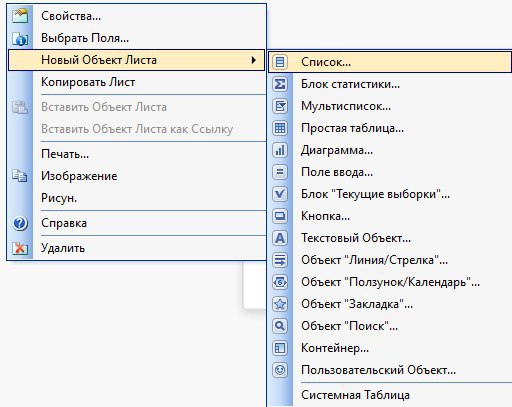This screenshot has width=512, height=407.
Task: Click the Поиск magnifier icon
Action: coord(280,326)
